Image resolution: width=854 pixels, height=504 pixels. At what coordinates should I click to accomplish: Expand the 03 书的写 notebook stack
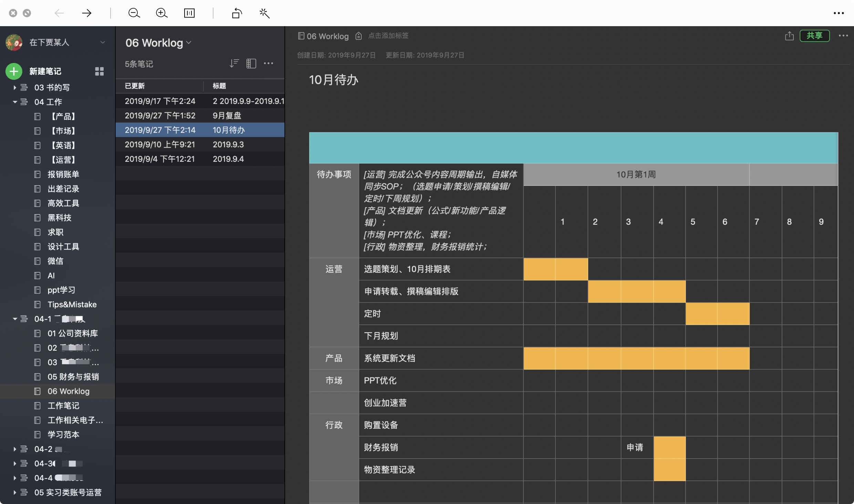tap(14, 87)
